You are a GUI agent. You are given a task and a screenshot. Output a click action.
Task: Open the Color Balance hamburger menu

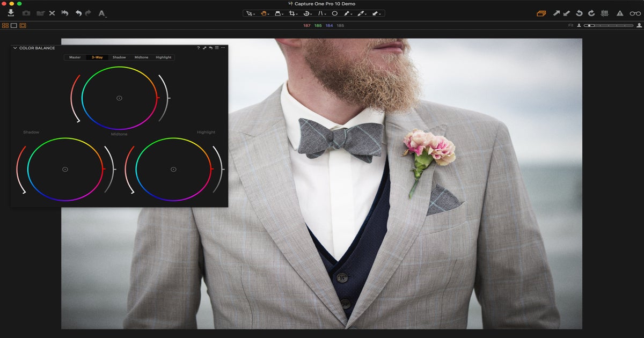tap(216, 48)
